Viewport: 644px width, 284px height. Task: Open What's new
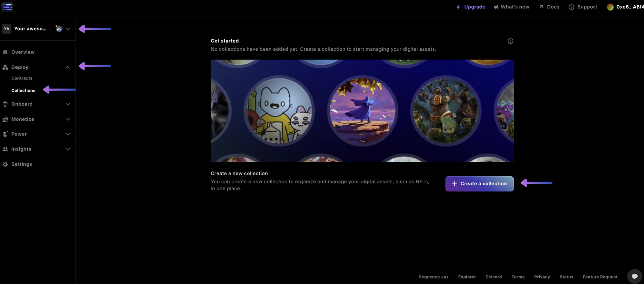point(515,7)
